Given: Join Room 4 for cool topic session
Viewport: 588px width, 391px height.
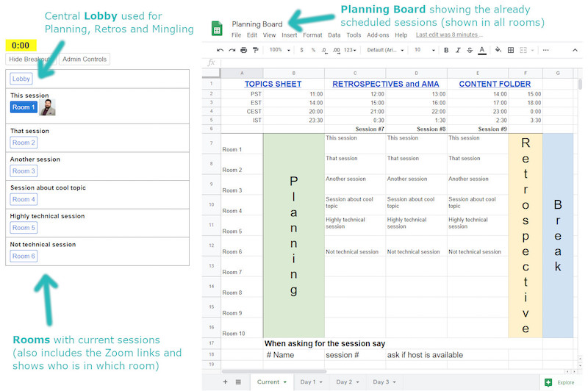Looking at the screenshot, I should point(24,199).
